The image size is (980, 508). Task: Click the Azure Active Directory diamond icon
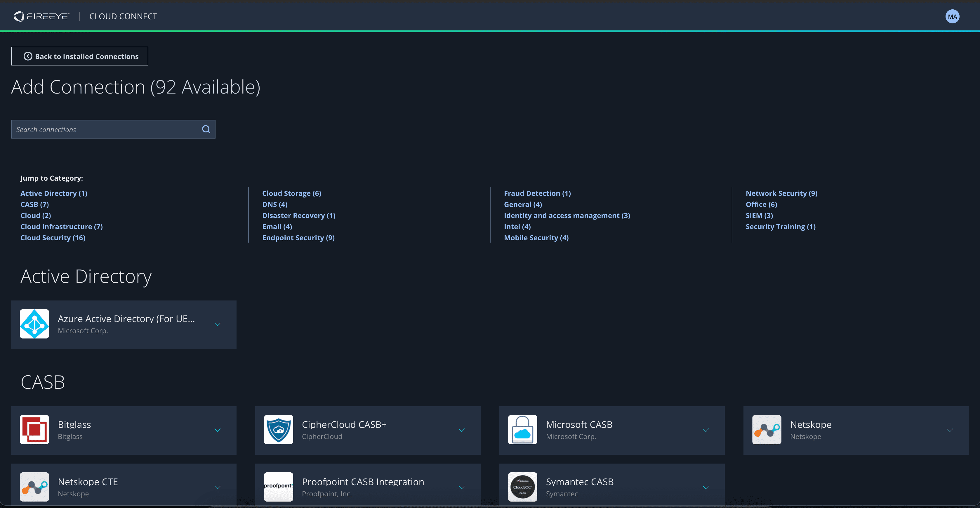34,324
